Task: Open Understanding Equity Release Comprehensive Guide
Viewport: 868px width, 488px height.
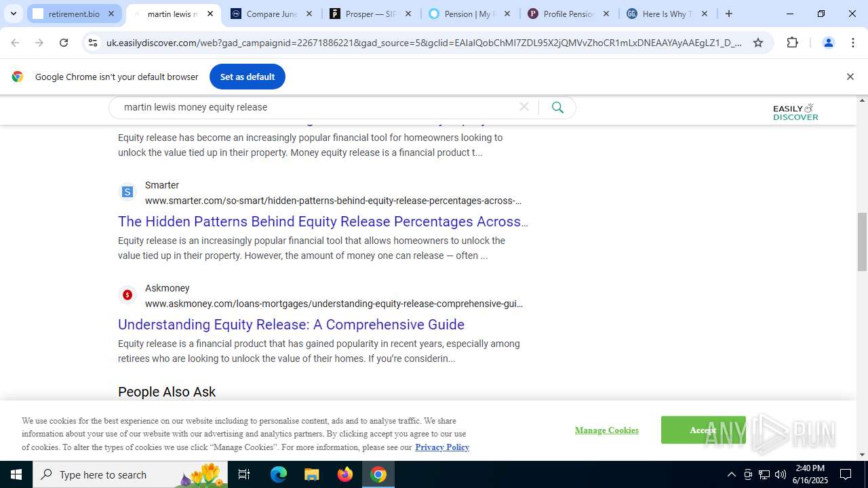Action: [x=291, y=325]
